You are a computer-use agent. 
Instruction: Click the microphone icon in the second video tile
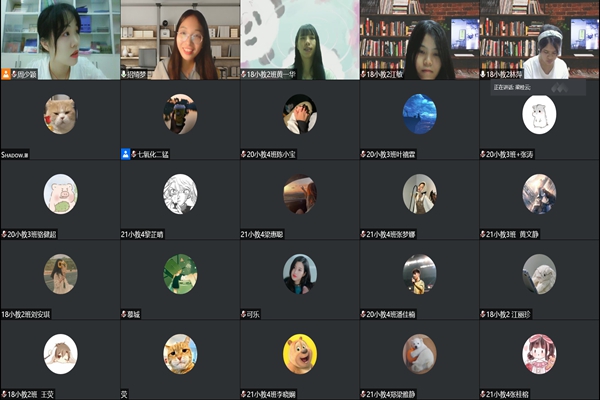[x=124, y=74]
